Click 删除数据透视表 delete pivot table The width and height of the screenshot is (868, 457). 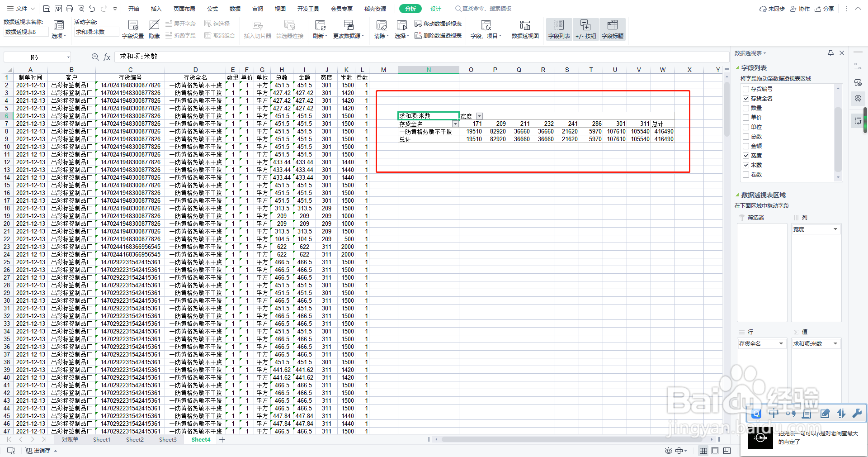click(438, 35)
